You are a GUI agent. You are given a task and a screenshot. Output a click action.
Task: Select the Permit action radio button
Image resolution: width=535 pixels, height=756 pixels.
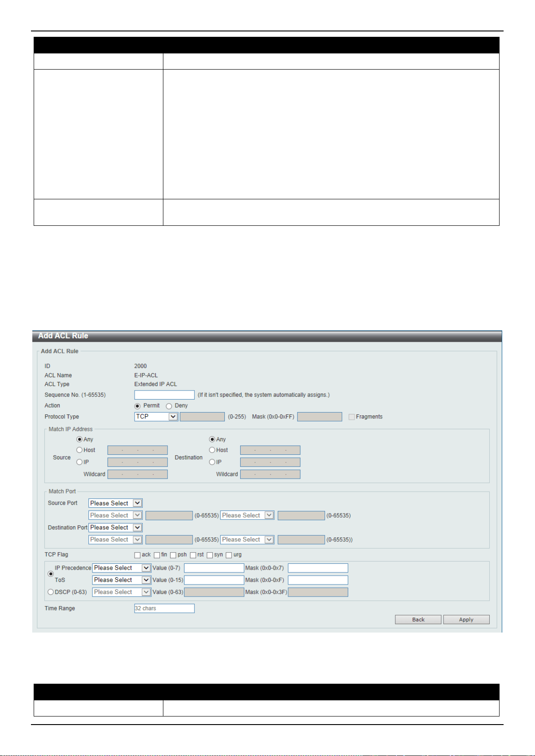137,406
